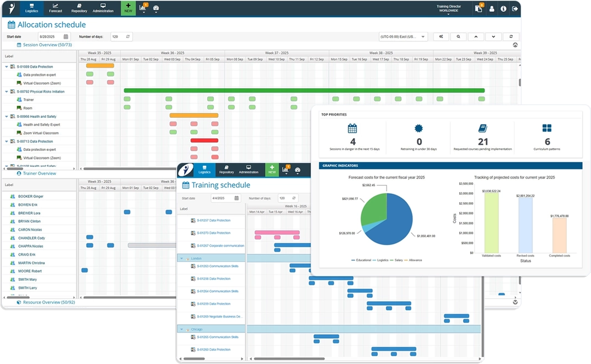Collapse the London group in Training schedule
591x364 pixels.
pyautogui.click(x=182, y=259)
